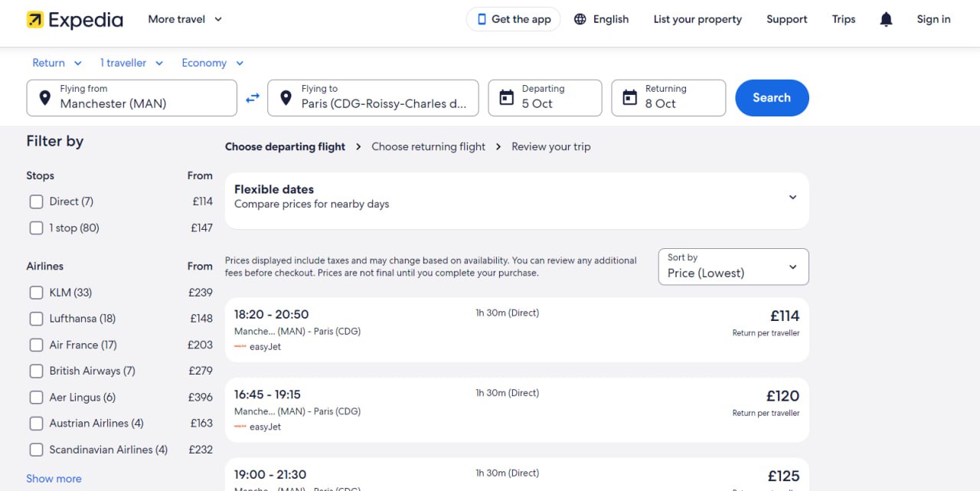The width and height of the screenshot is (980, 491).
Task: Click the Departing calendar icon
Action: click(506, 97)
